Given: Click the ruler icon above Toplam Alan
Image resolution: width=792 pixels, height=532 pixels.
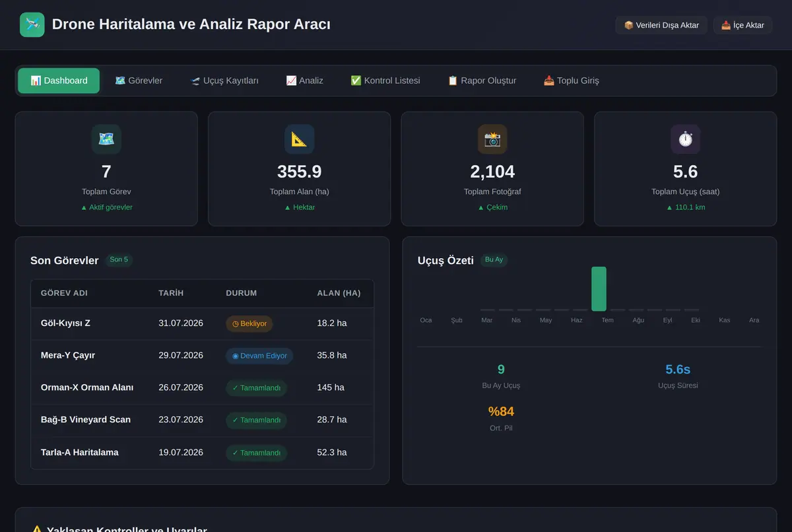Looking at the screenshot, I should [x=300, y=139].
